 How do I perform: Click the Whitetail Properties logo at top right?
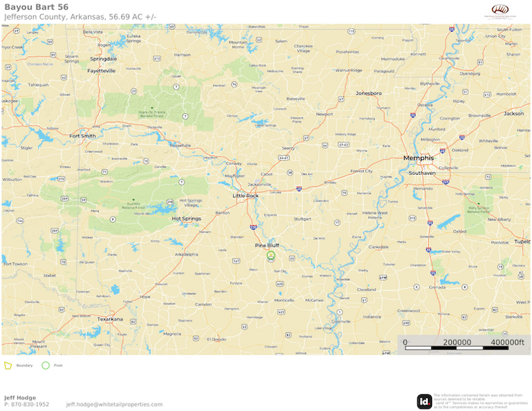[500, 11]
